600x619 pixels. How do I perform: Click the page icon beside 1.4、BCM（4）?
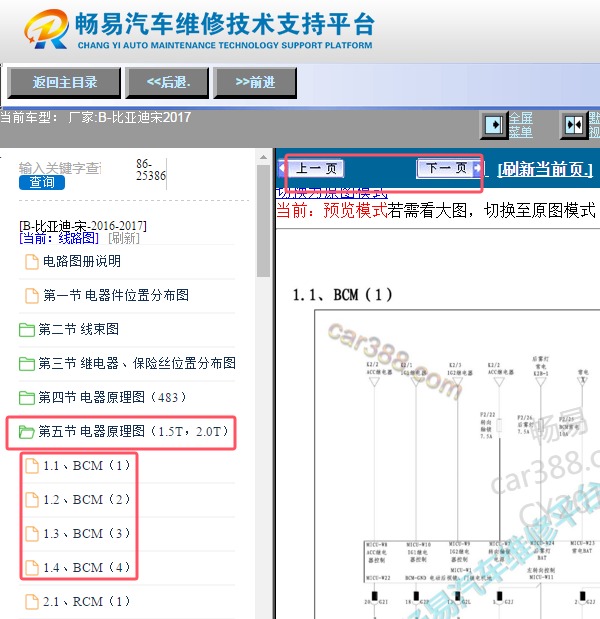tap(32, 568)
